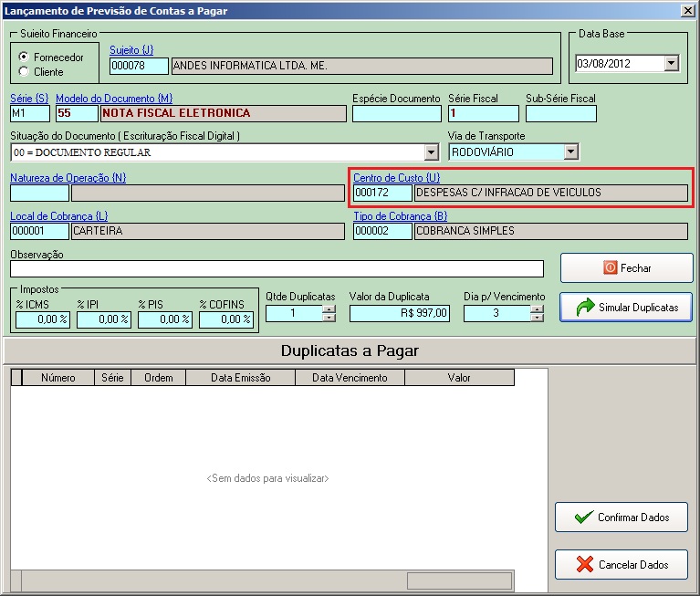This screenshot has height=596, width=700.
Task: Sort grid by Série column header
Action: click(x=112, y=378)
